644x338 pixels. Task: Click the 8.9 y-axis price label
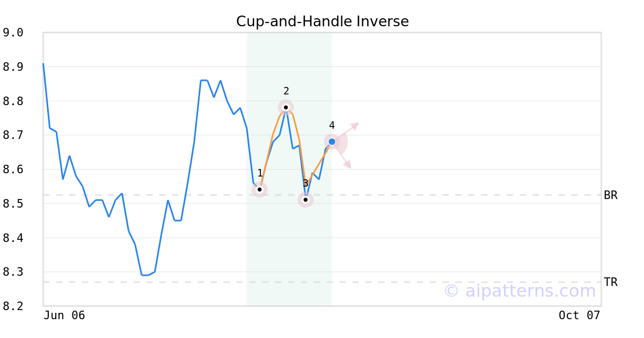tap(13, 67)
